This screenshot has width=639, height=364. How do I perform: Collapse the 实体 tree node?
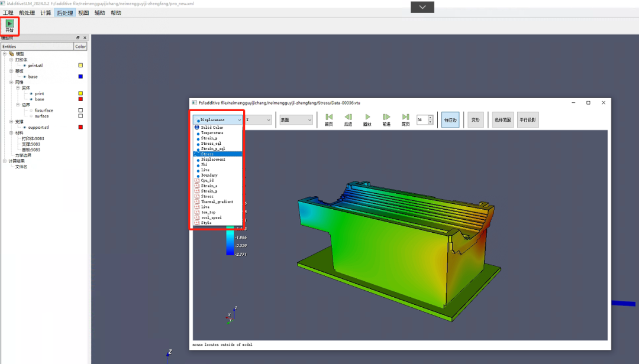tap(18, 88)
